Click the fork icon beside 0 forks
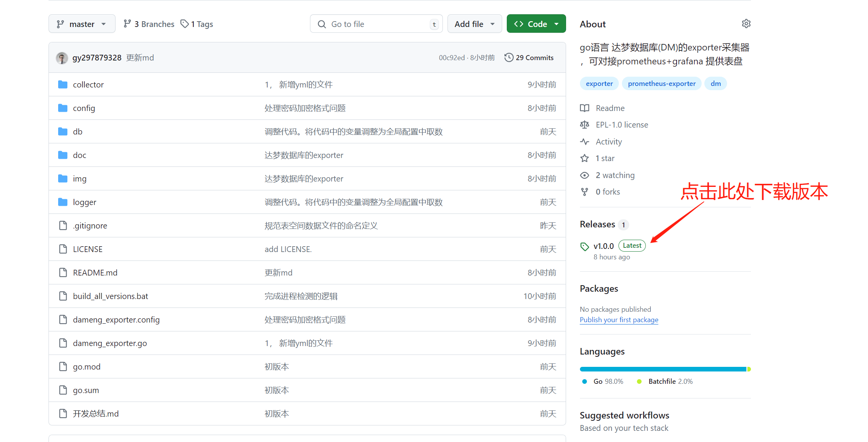Viewport: 868px width, 442px height. pyautogui.click(x=585, y=192)
